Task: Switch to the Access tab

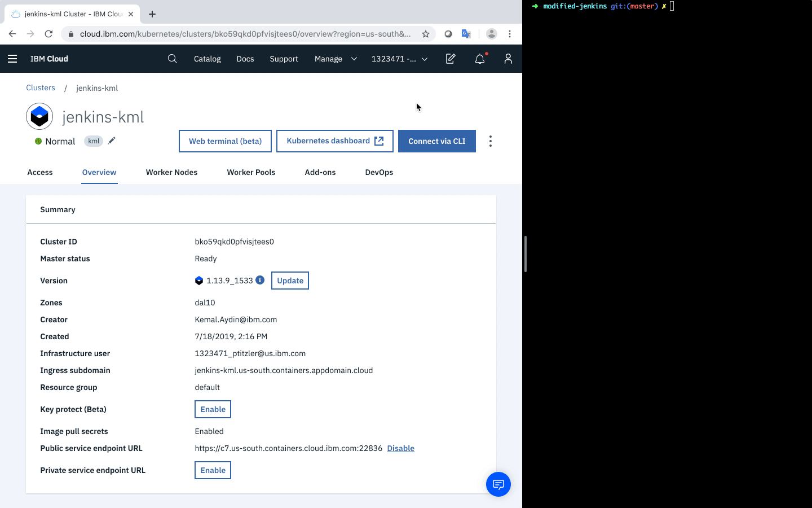Action: click(x=40, y=172)
